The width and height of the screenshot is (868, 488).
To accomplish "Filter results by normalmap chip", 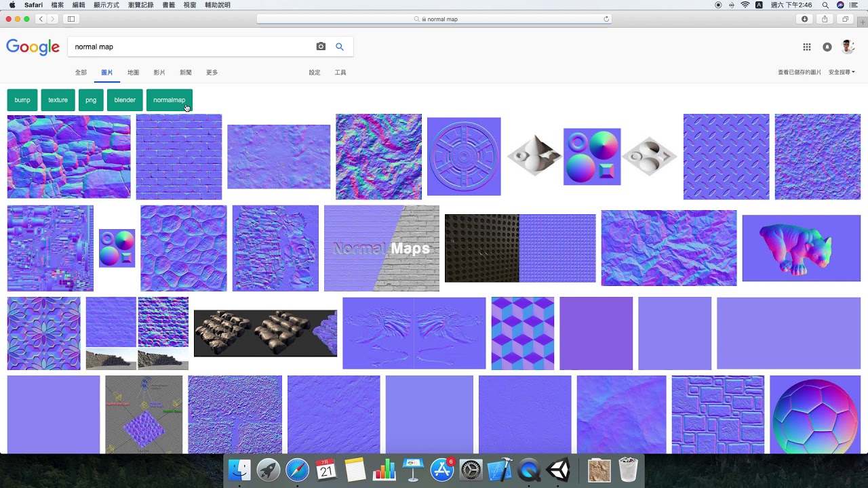I will [x=170, y=100].
